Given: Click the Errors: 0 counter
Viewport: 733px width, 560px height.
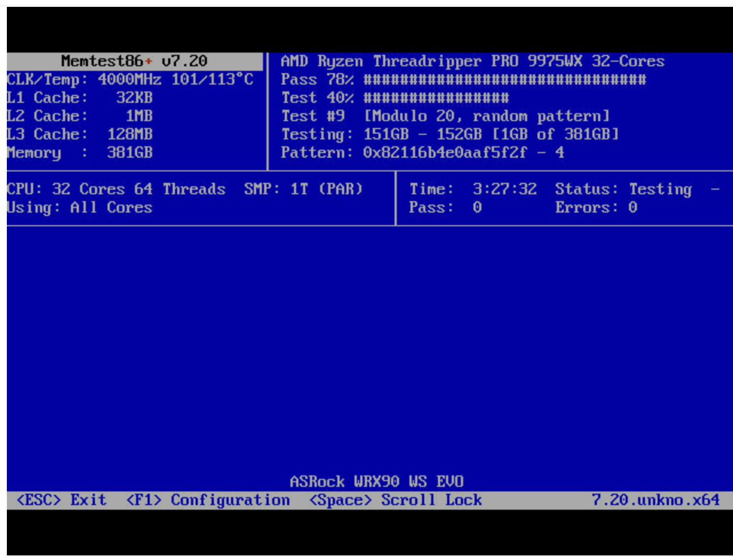Looking at the screenshot, I should 596,207.
